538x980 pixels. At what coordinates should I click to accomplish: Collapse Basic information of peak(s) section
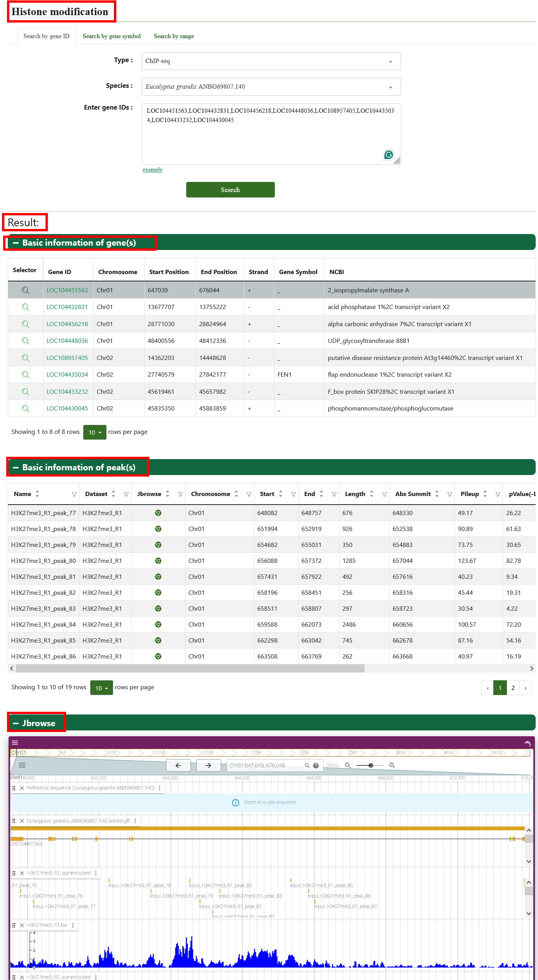point(16,468)
